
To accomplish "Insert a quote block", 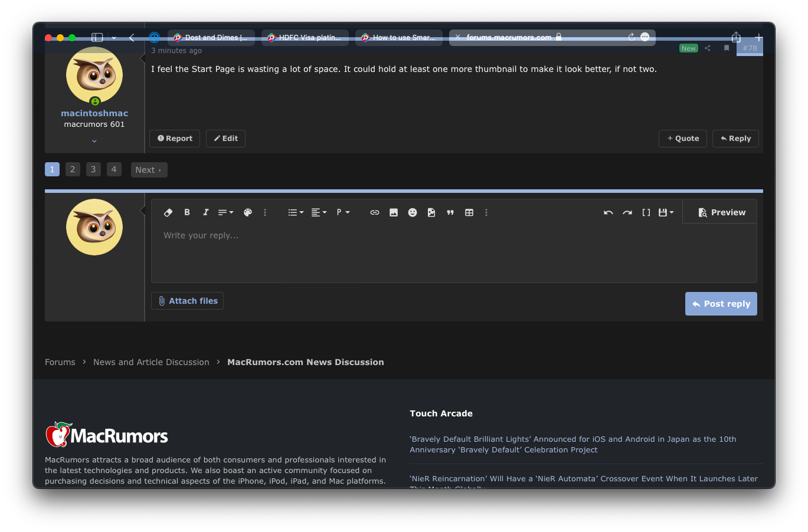I will click(450, 212).
